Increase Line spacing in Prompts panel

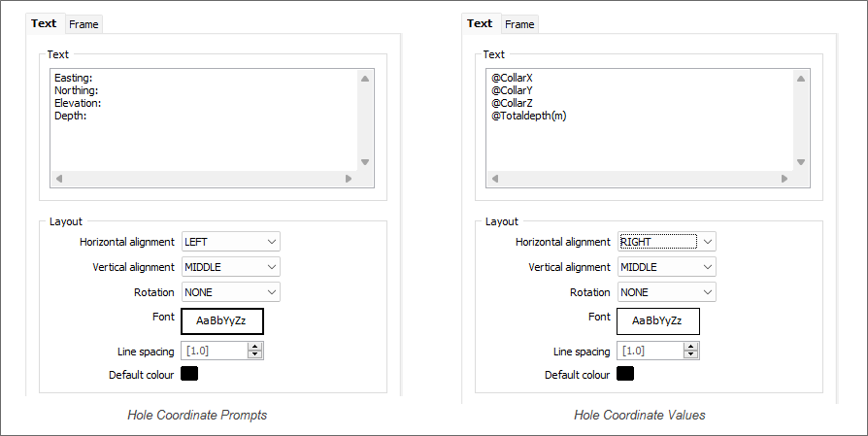point(254,347)
